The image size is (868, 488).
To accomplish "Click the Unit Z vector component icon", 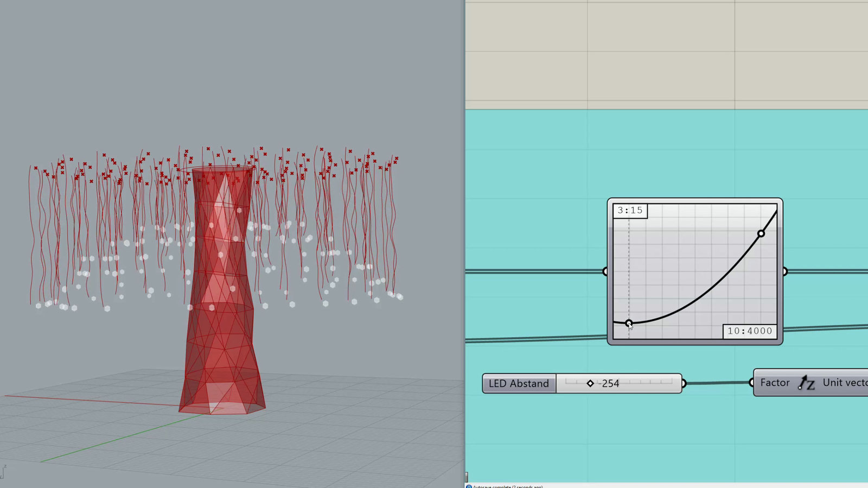I will coord(807,383).
